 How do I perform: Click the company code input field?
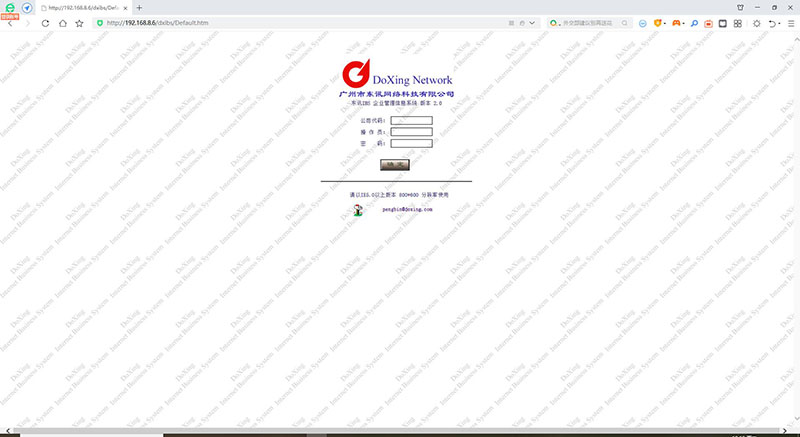(411, 120)
